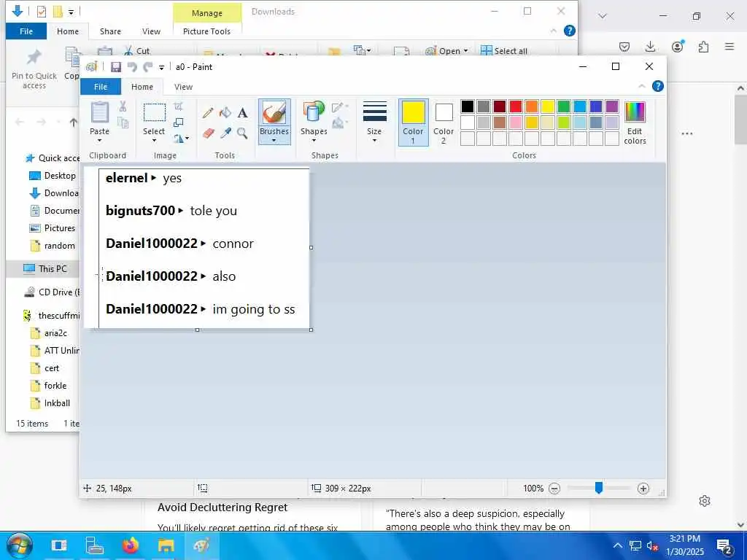Click the Crop icon in Image group

178,106
